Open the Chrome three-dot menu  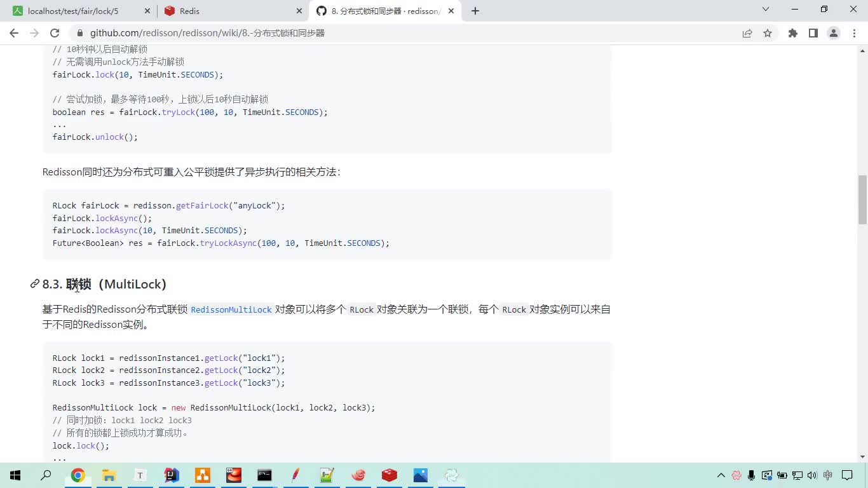point(854,33)
